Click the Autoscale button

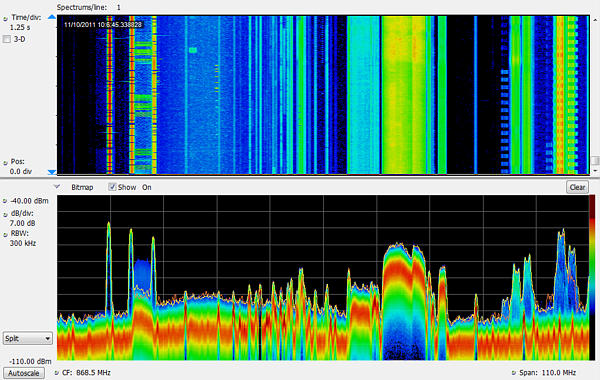coord(24,373)
